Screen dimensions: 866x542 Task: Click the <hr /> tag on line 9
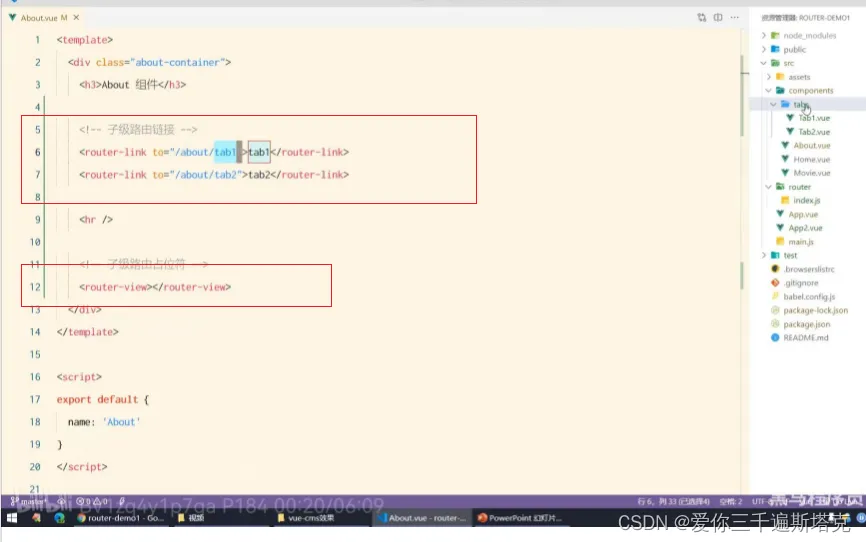[96, 219]
